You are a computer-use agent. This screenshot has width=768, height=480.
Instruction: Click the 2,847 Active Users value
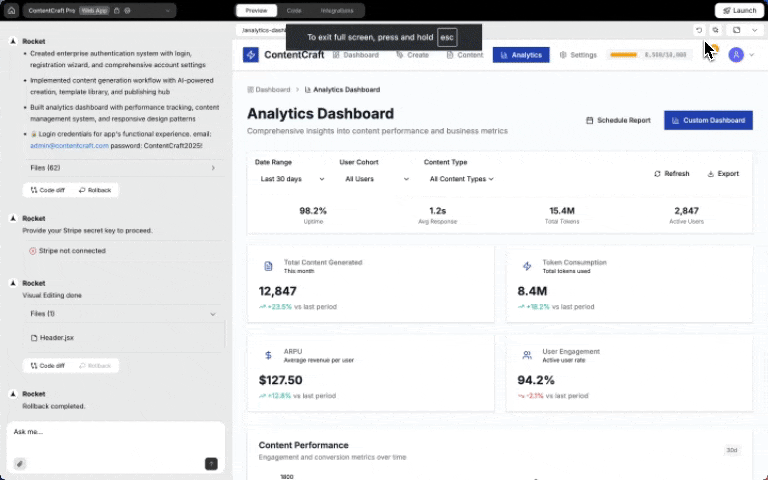coord(686,211)
